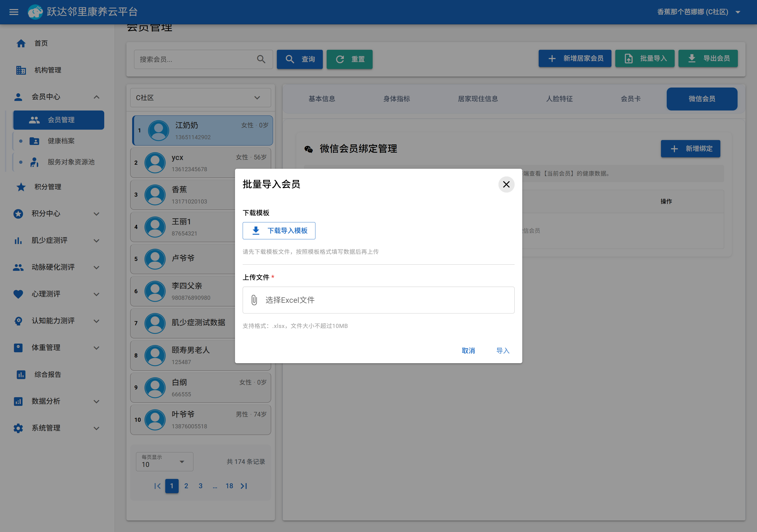Expand the 积分中心 menu section
Image resolution: width=757 pixels, height=532 pixels.
click(x=97, y=214)
